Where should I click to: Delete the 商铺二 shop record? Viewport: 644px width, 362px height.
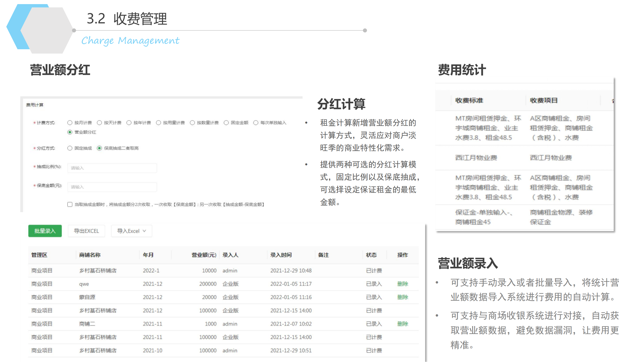coord(402,324)
